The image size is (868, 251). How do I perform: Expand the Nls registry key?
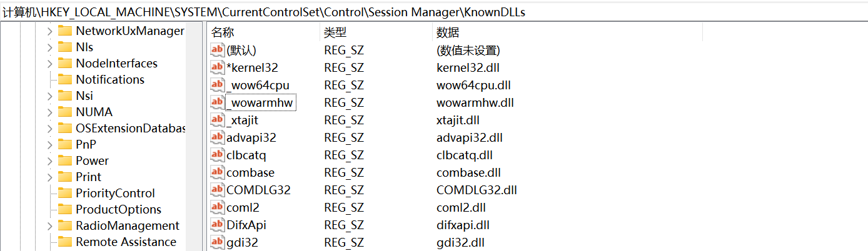tap(49, 47)
